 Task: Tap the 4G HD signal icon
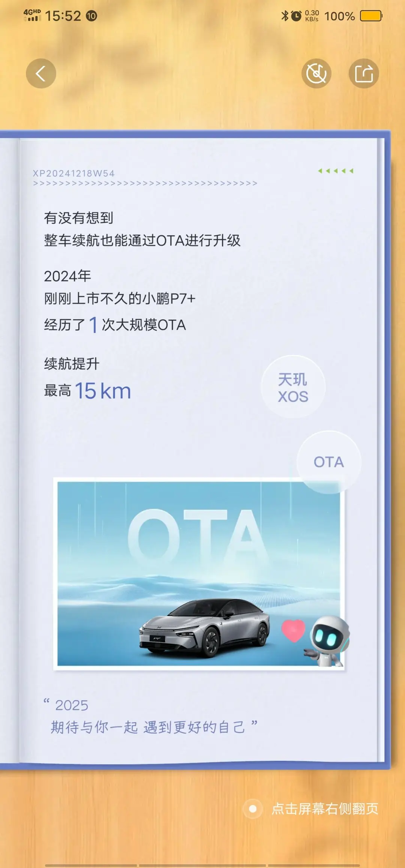point(32,15)
